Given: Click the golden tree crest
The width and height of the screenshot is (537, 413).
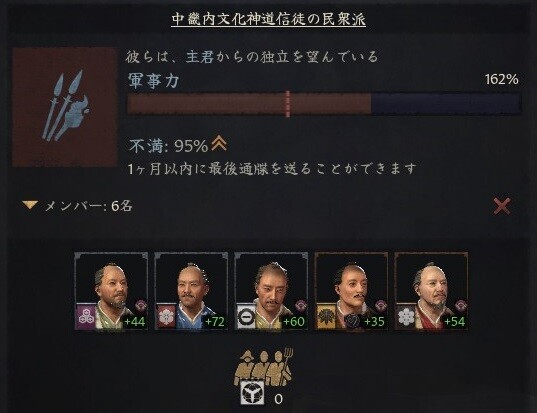Looking at the screenshot, I should tap(325, 317).
